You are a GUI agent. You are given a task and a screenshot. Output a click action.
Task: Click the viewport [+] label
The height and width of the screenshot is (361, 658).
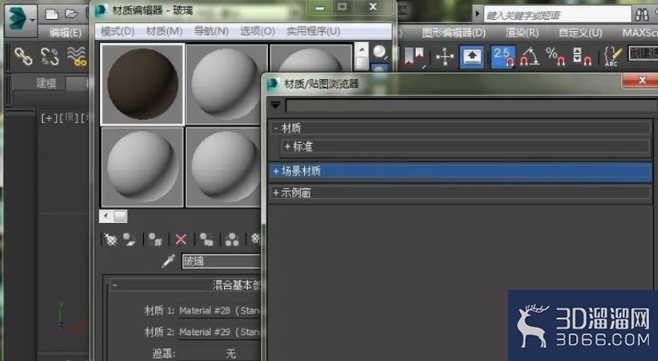(49, 118)
